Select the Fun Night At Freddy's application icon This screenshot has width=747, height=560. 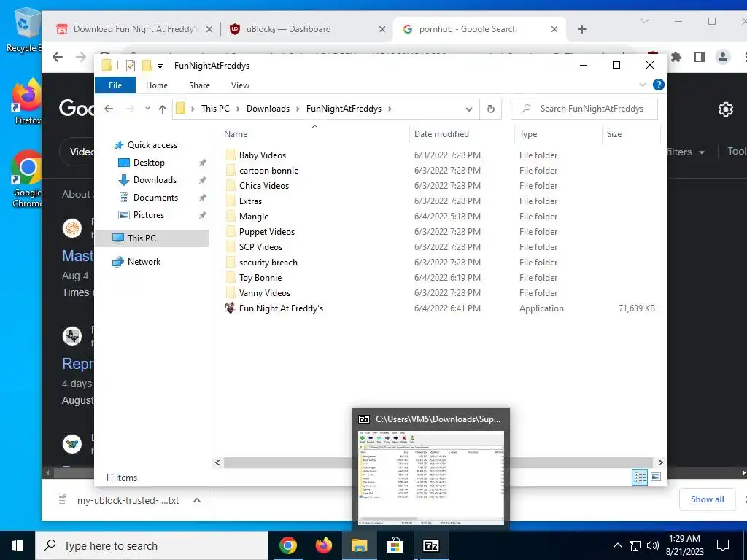230,308
